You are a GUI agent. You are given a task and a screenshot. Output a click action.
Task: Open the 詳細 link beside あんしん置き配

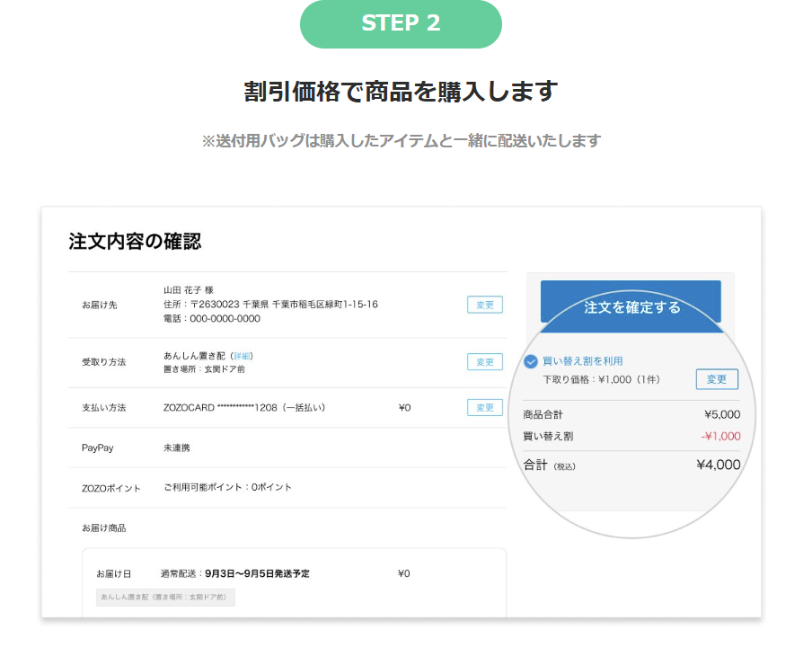point(242,356)
